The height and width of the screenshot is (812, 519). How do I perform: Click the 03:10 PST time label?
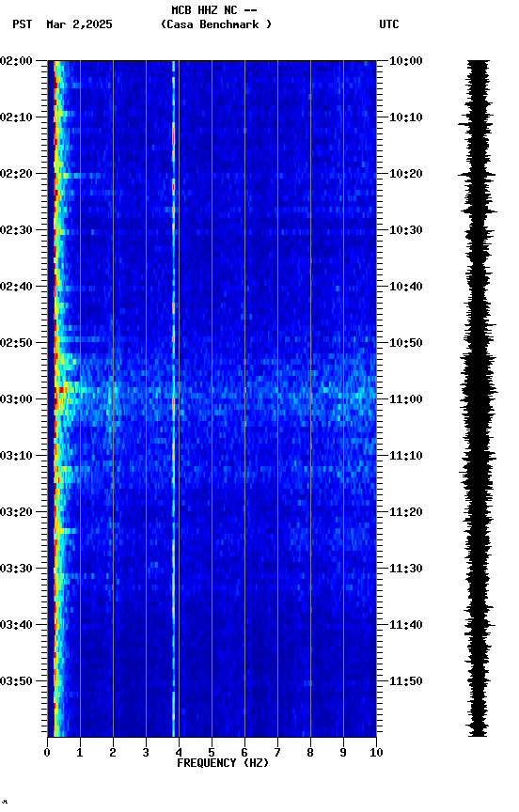point(16,456)
